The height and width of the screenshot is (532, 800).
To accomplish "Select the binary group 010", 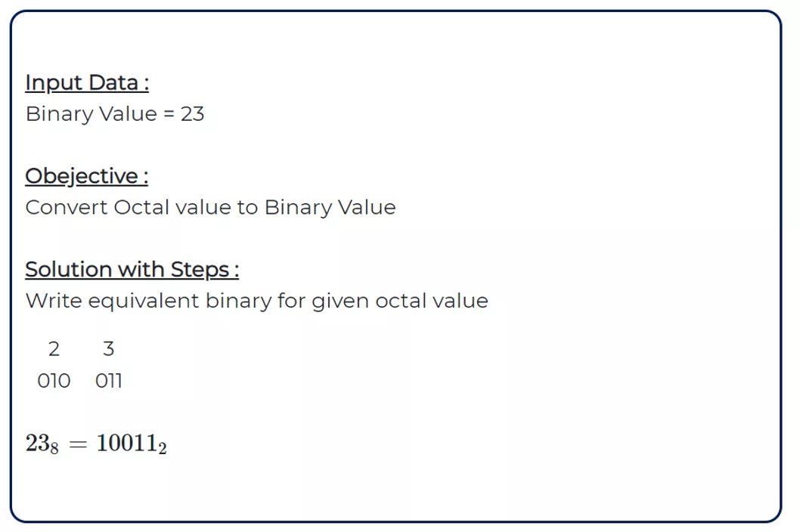I will [x=54, y=381].
